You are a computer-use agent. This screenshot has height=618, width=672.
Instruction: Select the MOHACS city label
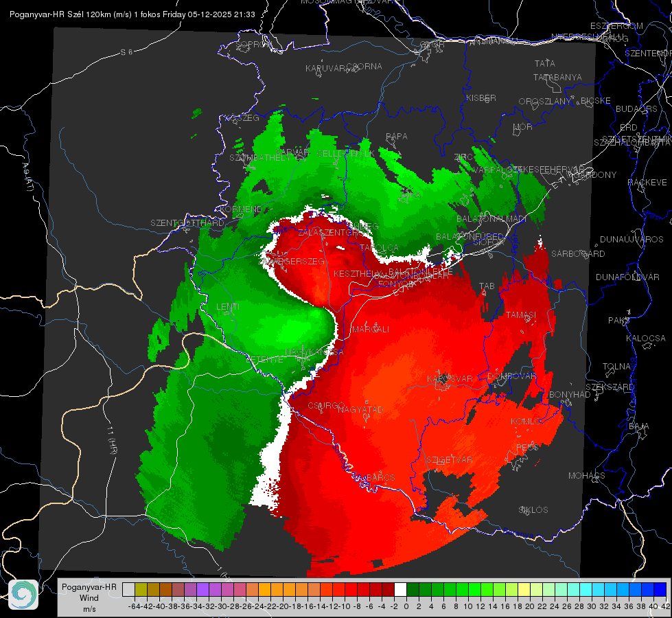586,476
